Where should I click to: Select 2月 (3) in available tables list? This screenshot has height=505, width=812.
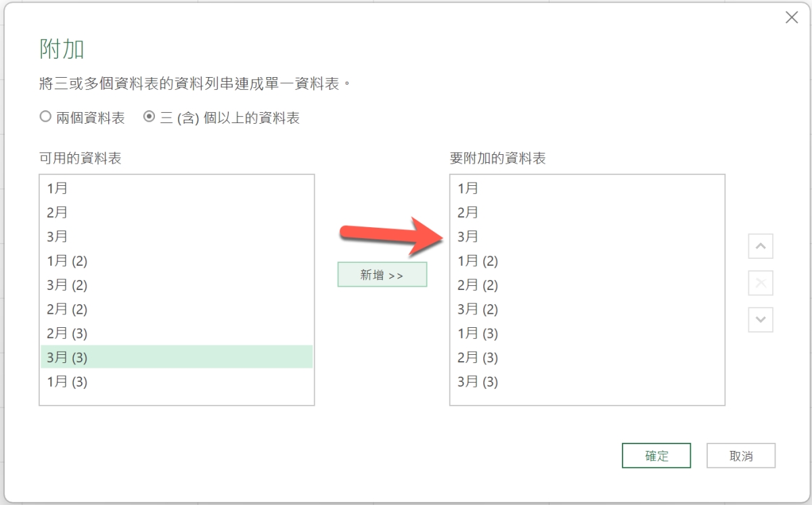pos(67,333)
